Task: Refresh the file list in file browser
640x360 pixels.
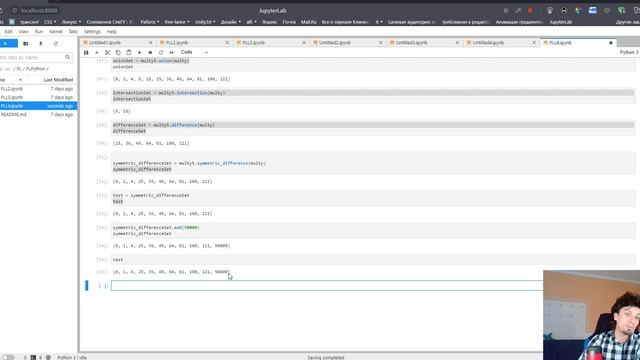Action: 56,44
